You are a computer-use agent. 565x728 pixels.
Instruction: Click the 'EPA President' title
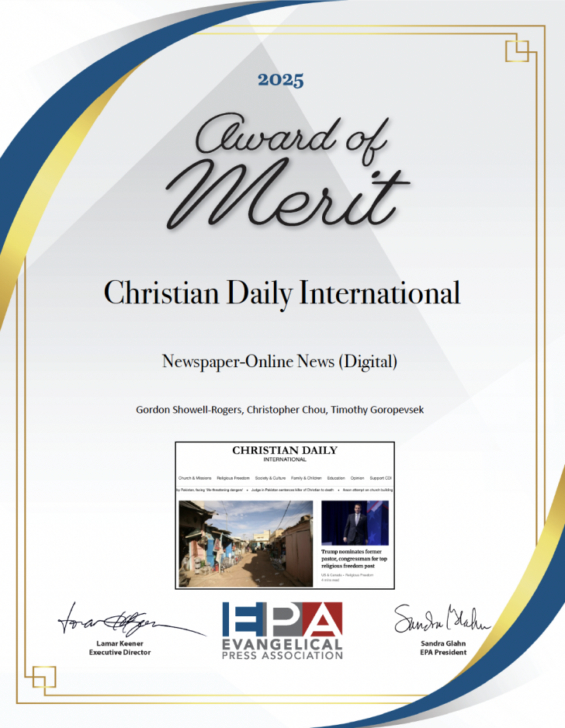[443, 652]
